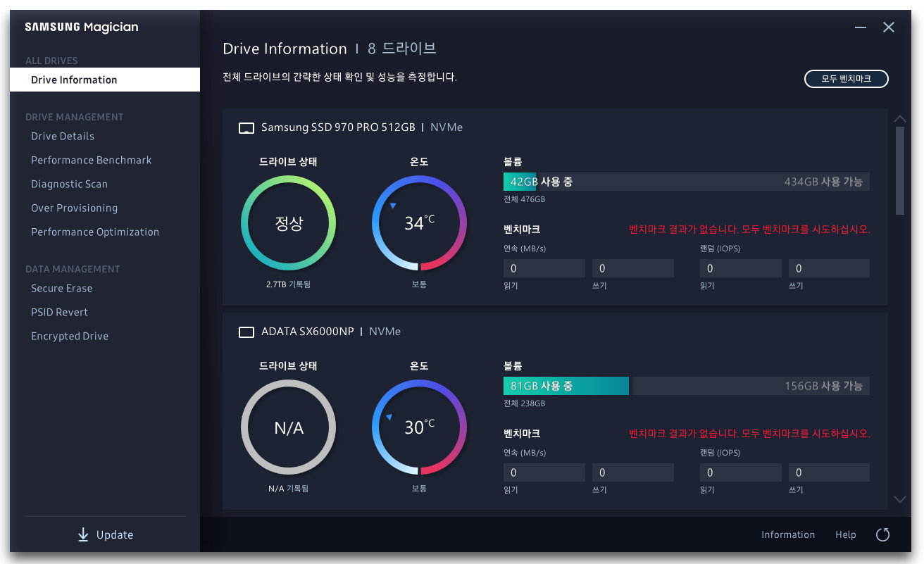Click the 전체 476GB label

[x=524, y=199]
